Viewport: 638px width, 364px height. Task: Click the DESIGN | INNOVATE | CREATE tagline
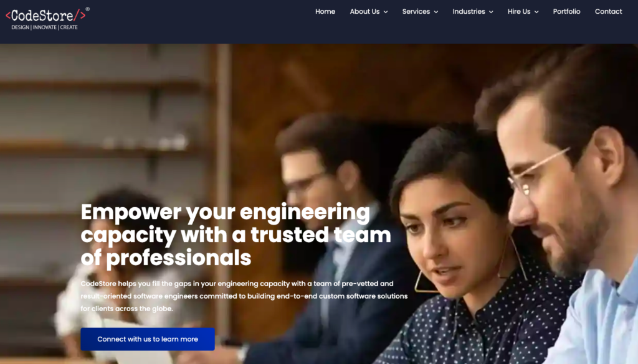pos(44,27)
